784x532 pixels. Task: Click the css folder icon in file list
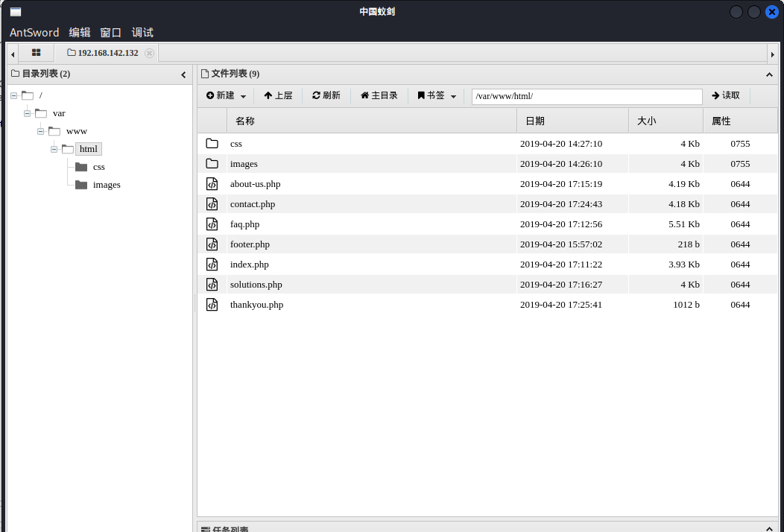click(212, 144)
